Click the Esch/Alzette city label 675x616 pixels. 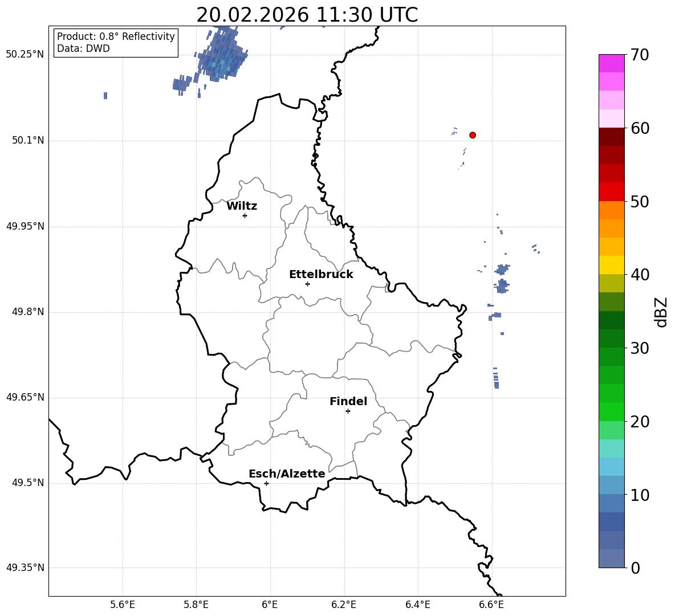287,474
